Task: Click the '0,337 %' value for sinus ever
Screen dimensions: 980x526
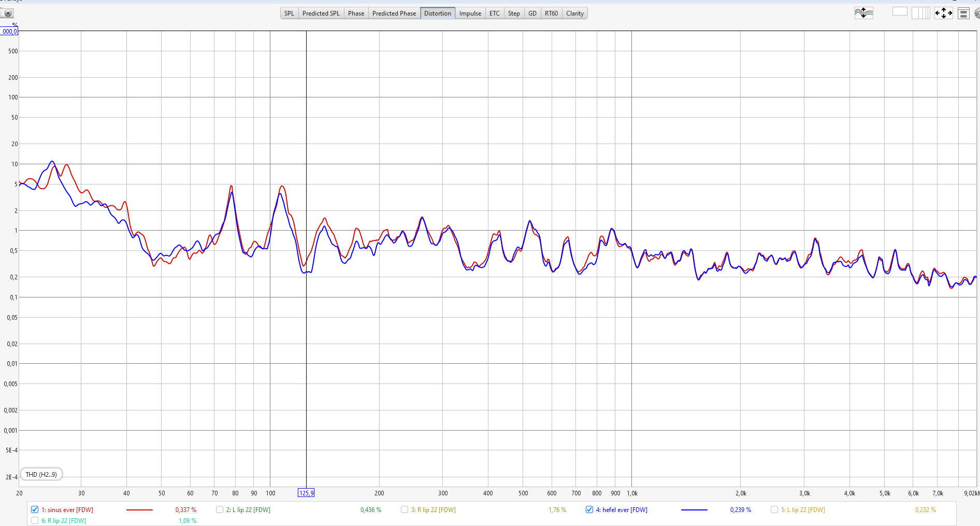Action: (186, 510)
